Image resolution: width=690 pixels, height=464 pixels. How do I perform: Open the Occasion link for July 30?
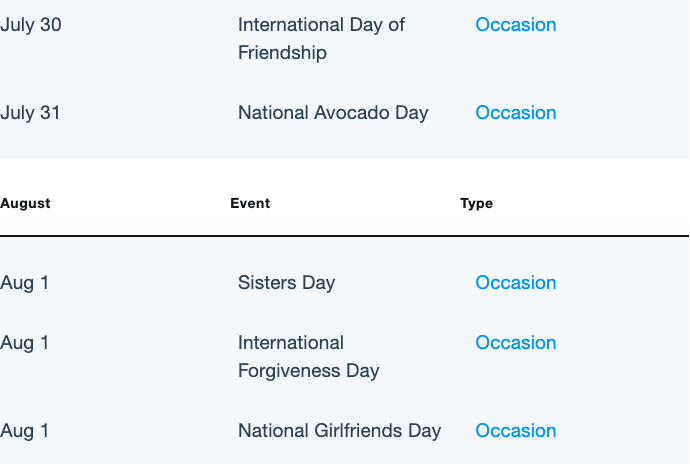[515, 25]
